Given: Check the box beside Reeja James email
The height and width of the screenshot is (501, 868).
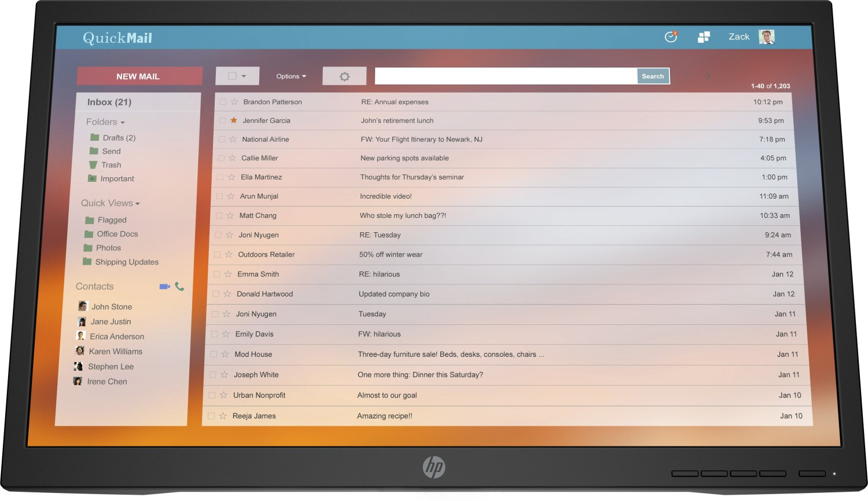Looking at the screenshot, I should [x=211, y=416].
